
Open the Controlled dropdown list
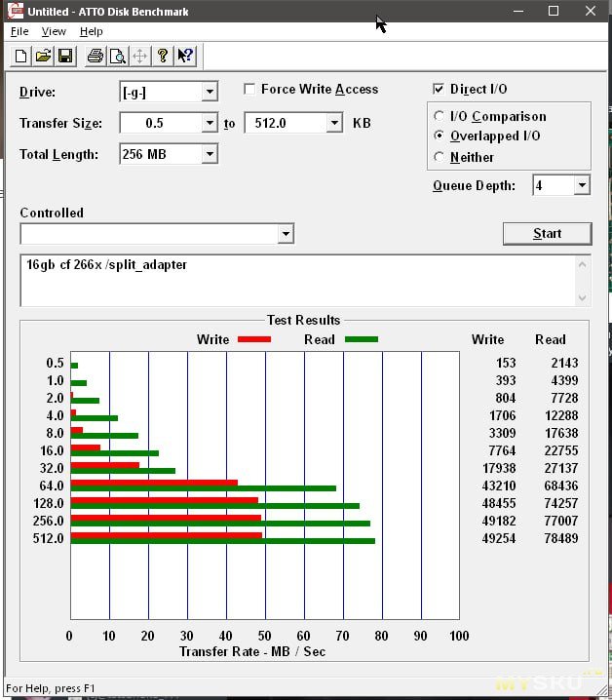285,234
